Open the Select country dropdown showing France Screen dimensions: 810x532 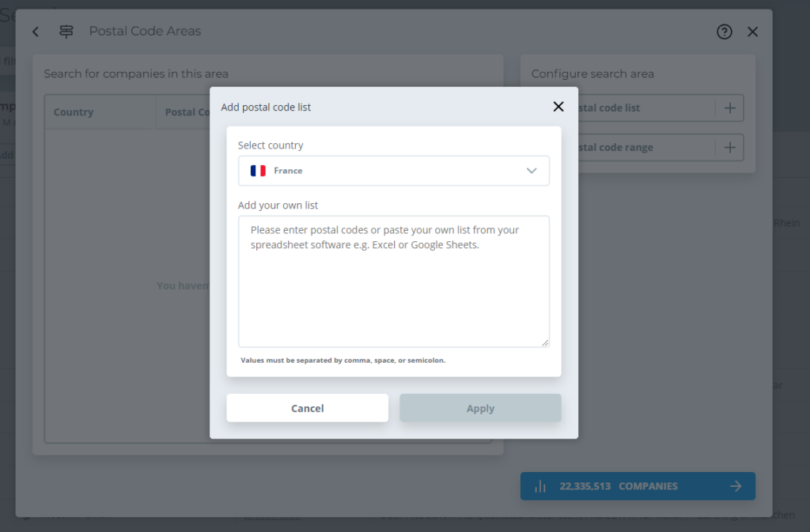pyautogui.click(x=393, y=171)
